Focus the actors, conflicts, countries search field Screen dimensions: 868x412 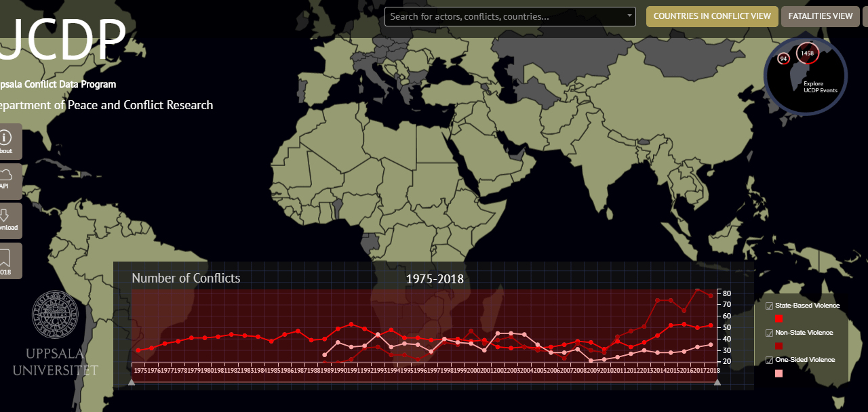tap(505, 16)
